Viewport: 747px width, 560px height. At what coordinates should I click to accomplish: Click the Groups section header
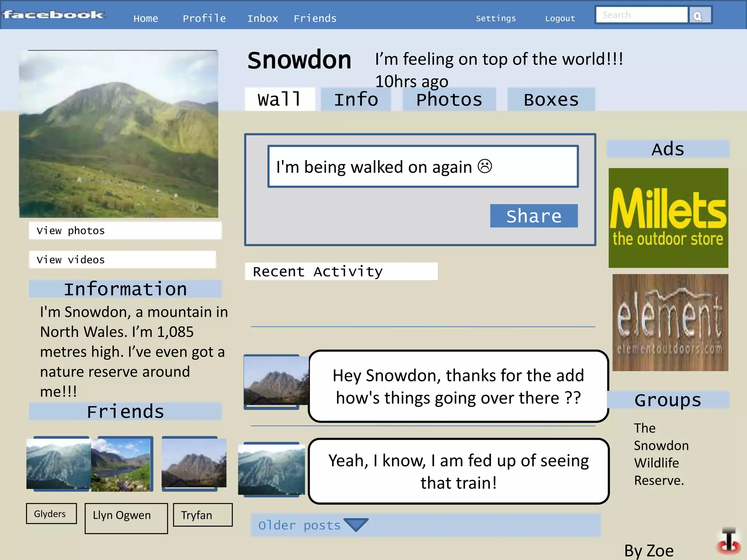coord(668,400)
